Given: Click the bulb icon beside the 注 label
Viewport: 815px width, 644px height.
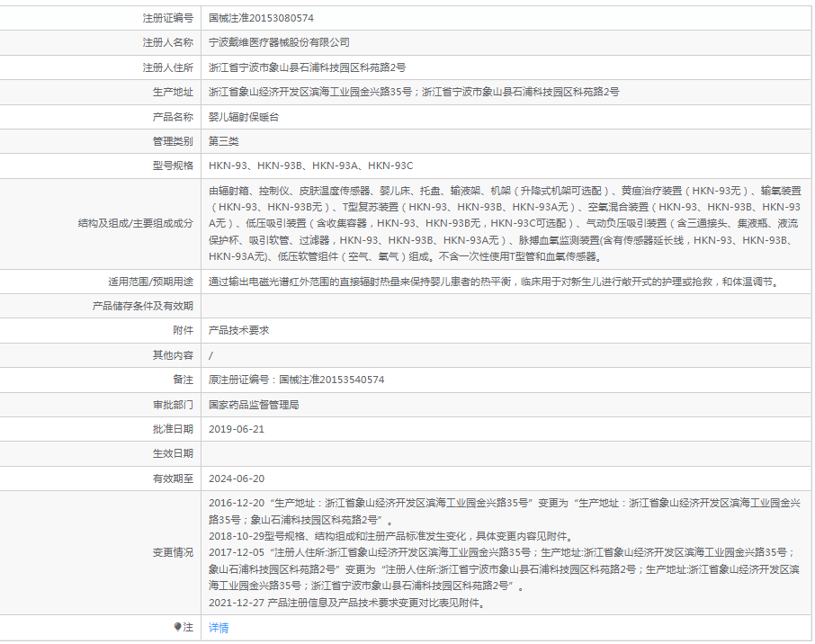Looking at the screenshot, I should coord(177,627).
